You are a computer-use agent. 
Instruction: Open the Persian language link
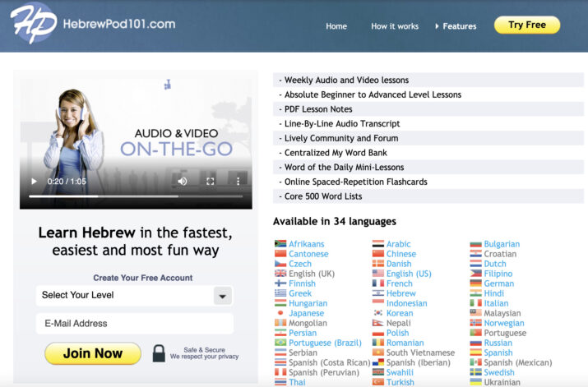pyautogui.click(x=303, y=333)
